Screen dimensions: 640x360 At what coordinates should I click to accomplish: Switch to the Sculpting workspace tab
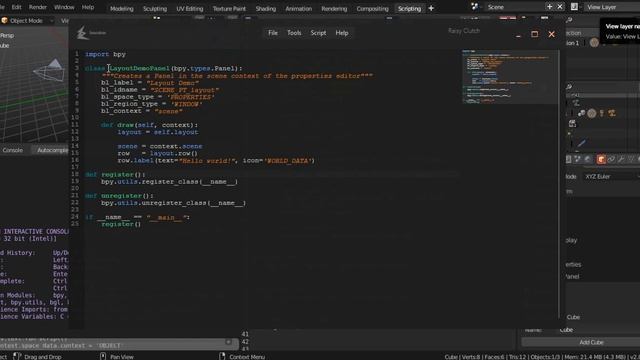point(155,9)
